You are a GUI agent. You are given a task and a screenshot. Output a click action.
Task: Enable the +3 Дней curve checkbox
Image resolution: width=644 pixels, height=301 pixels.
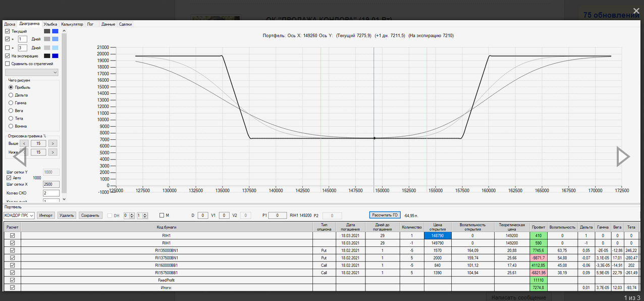(x=7, y=47)
